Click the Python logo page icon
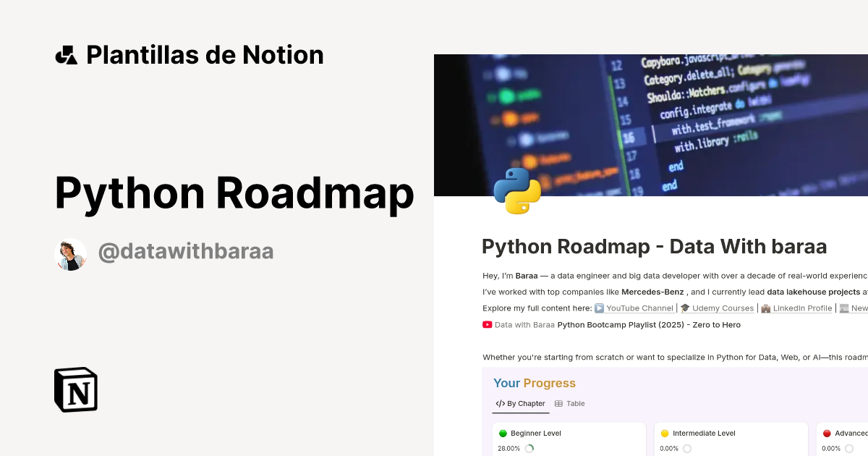This screenshot has width=868, height=456. point(517,191)
